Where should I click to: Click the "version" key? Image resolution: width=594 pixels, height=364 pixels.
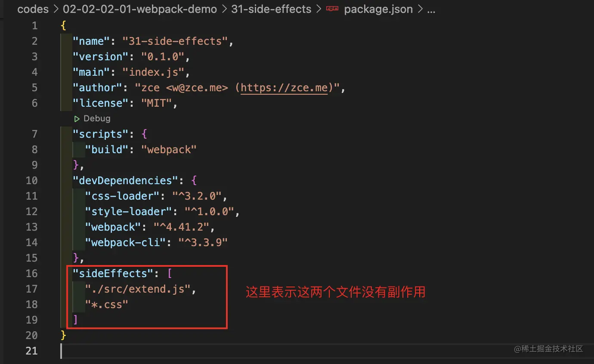tap(101, 57)
